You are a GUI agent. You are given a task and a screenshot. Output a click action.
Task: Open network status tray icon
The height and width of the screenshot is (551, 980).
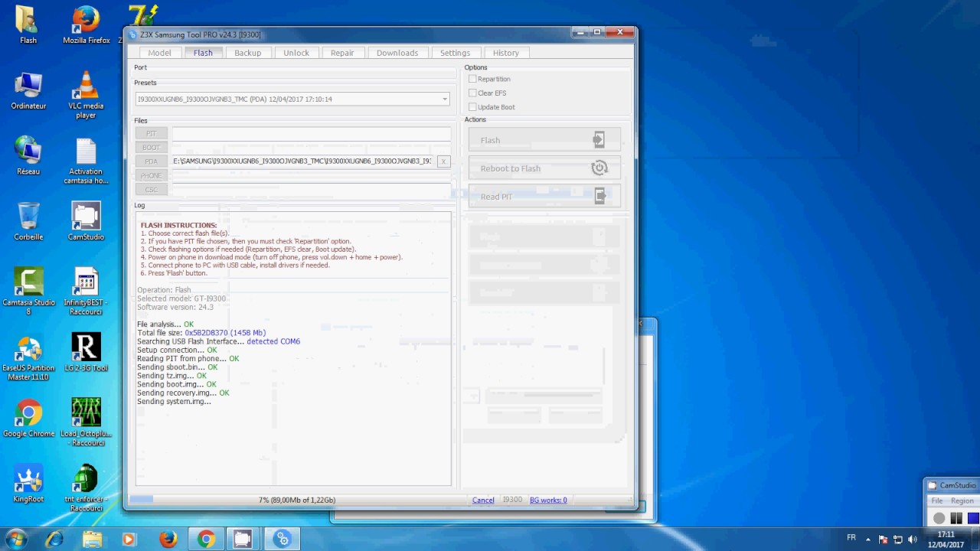[897, 540]
